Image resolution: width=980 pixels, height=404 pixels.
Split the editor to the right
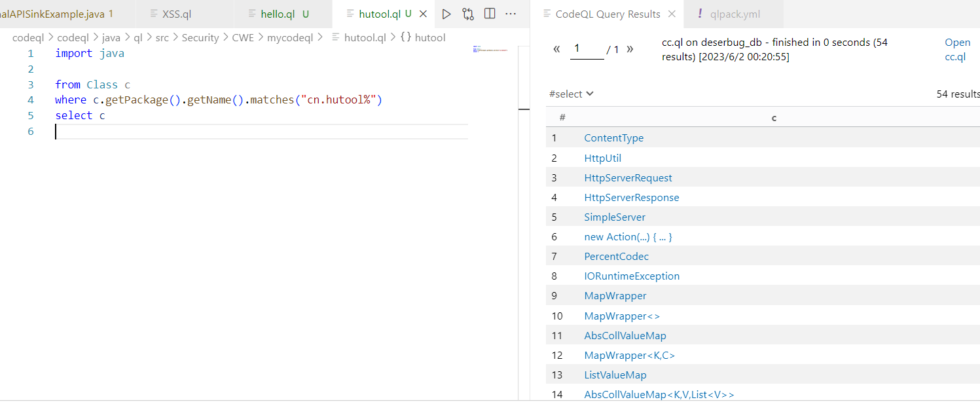pos(490,14)
